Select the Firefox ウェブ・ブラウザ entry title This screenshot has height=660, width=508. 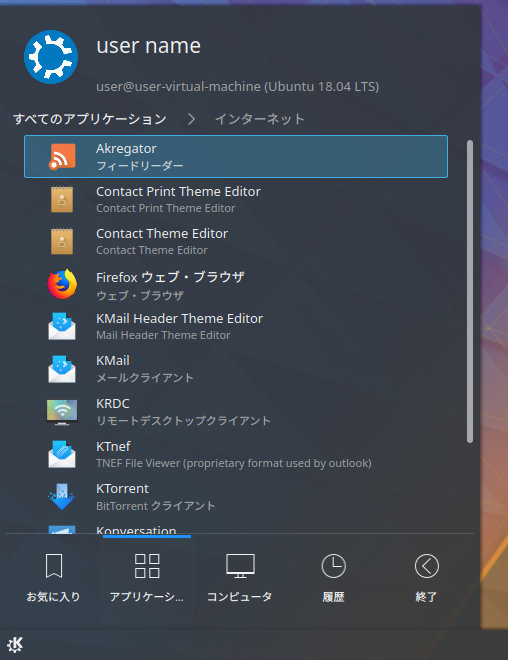pyautogui.click(x=170, y=277)
